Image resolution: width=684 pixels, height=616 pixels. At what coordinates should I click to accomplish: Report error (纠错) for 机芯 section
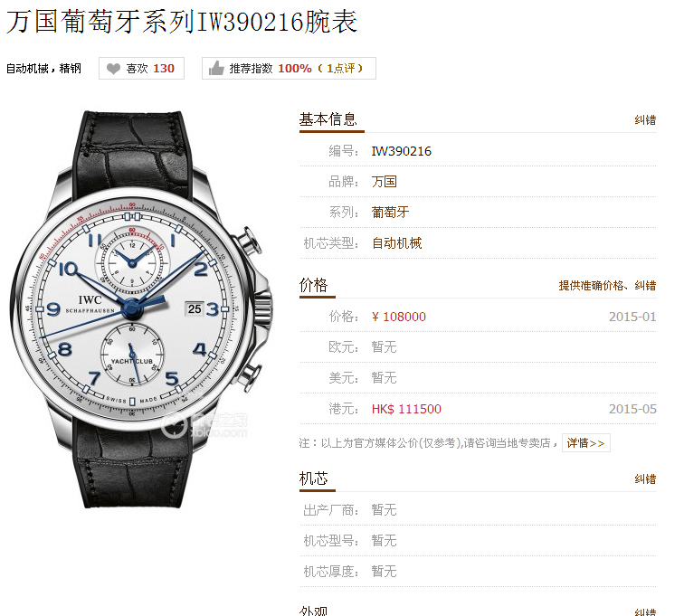point(645,479)
